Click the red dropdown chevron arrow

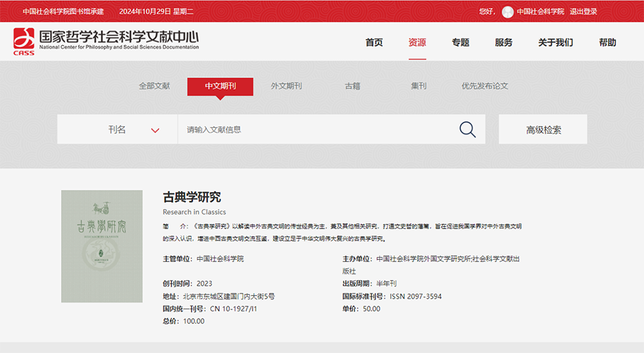coord(155,131)
